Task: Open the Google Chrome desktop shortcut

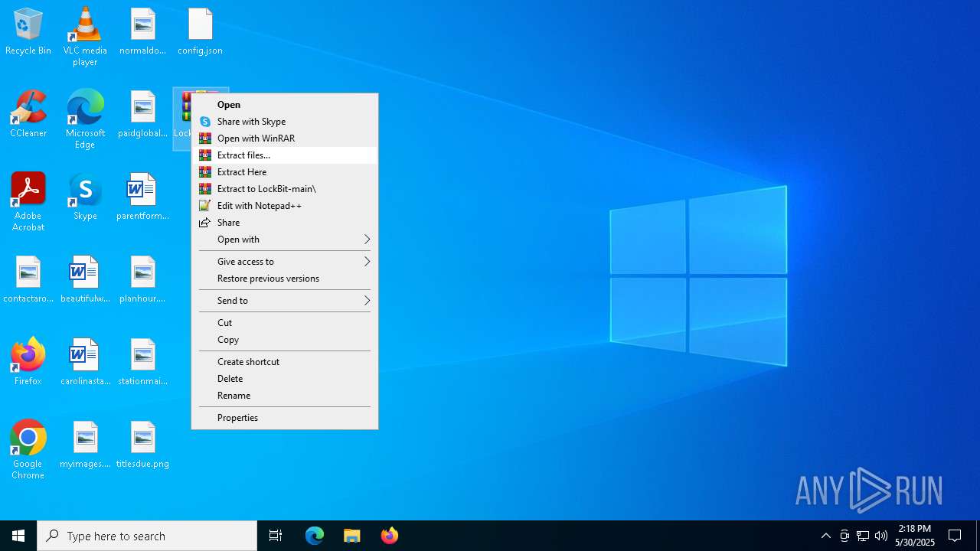Action: point(28,450)
